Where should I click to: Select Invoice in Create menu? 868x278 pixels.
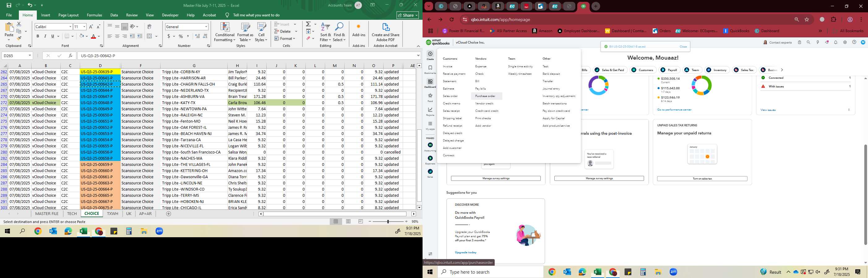tap(448, 67)
